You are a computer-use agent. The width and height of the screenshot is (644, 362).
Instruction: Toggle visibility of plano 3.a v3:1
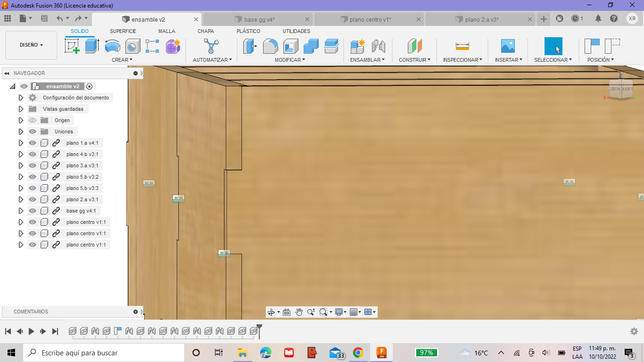pos(33,165)
